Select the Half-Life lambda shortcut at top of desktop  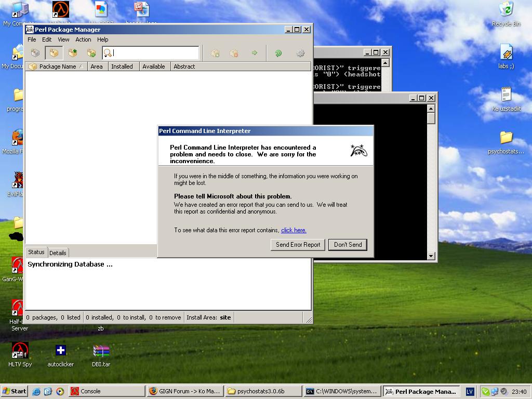[61, 10]
